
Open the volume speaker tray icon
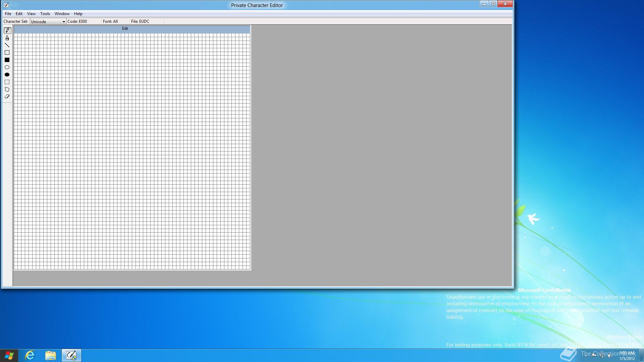coord(610,356)
